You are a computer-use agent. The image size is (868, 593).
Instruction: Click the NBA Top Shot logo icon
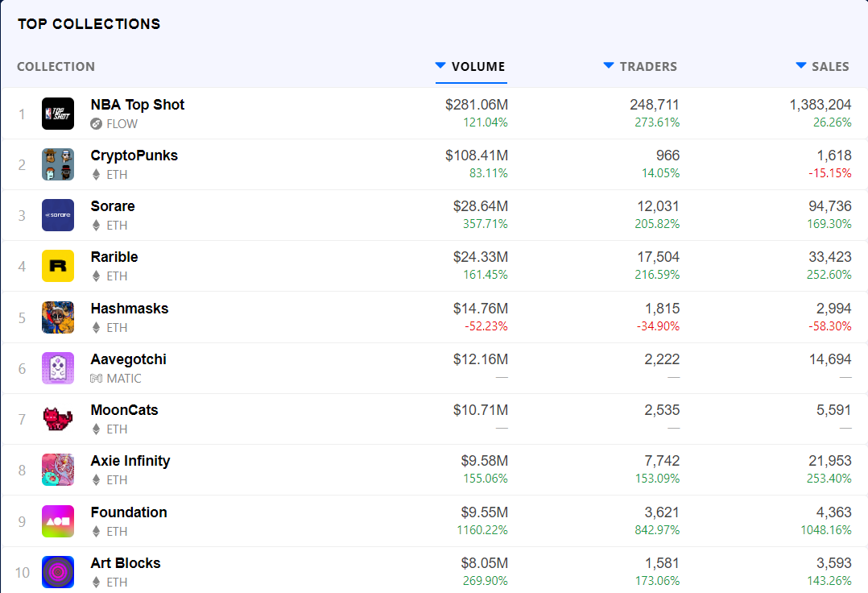[58, 114]
